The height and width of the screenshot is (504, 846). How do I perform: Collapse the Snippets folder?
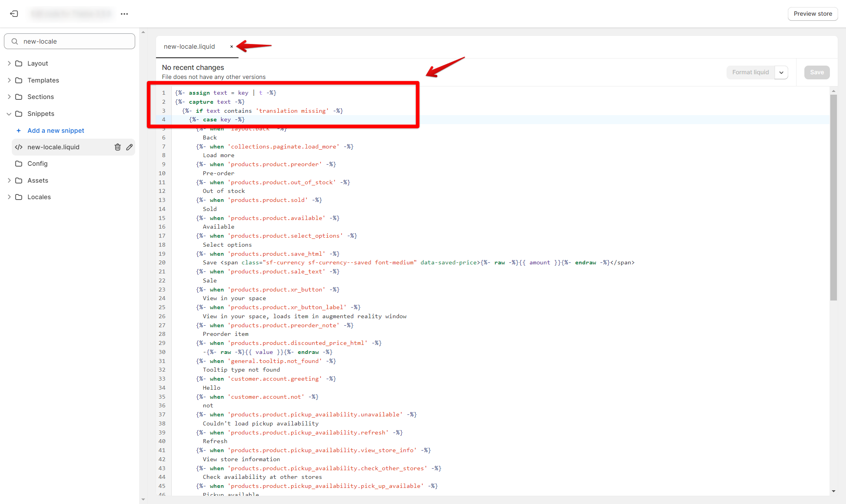coord(9,114)
